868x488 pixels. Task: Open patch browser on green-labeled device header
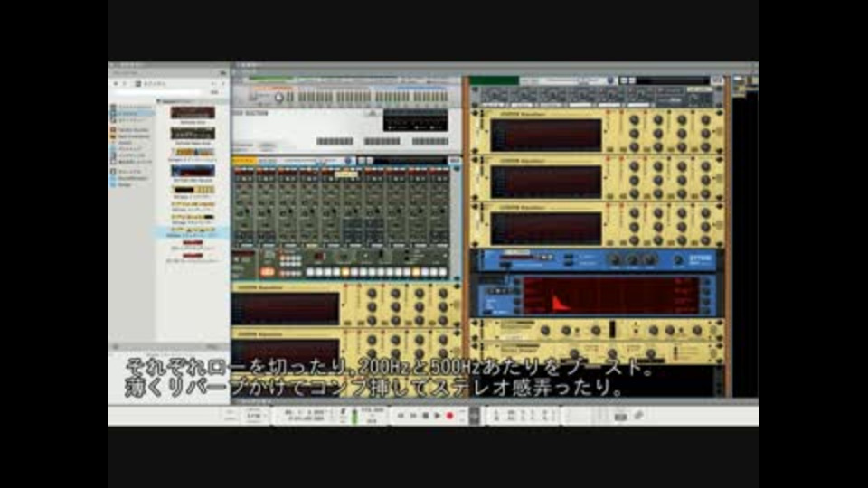pyautogui.click(x=611, y=80)
